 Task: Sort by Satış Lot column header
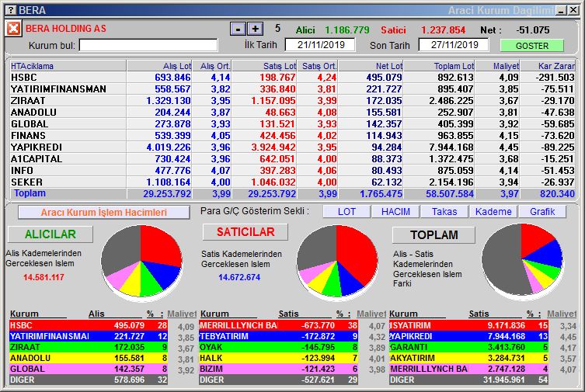pos(264,66)
